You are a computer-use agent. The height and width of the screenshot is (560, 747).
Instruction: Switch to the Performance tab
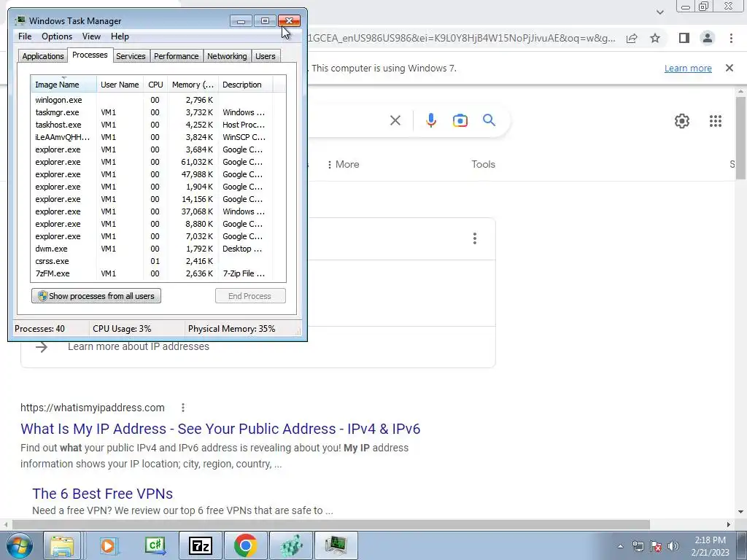[x=176, y=56]
